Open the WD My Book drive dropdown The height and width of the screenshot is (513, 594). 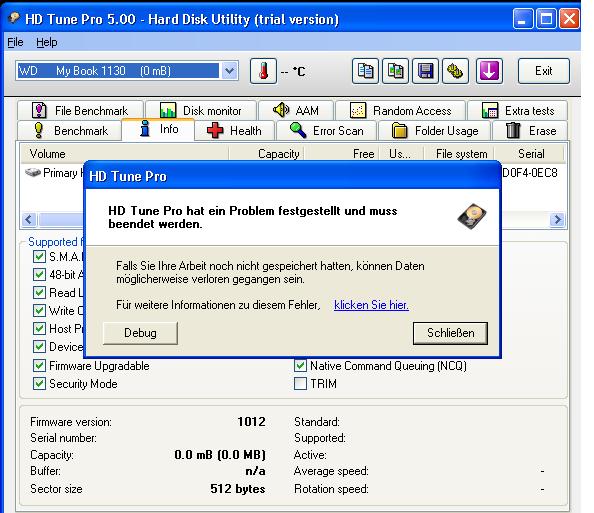tap(229, 70)
